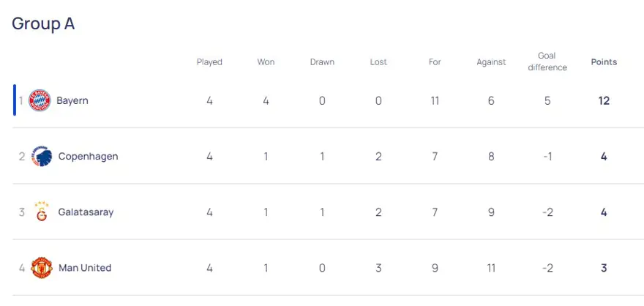Image resolution: width=644 pixels, height=306 pixels.
Task: Open the Copenhagen team name link
Action: click(x=88, y=156)
